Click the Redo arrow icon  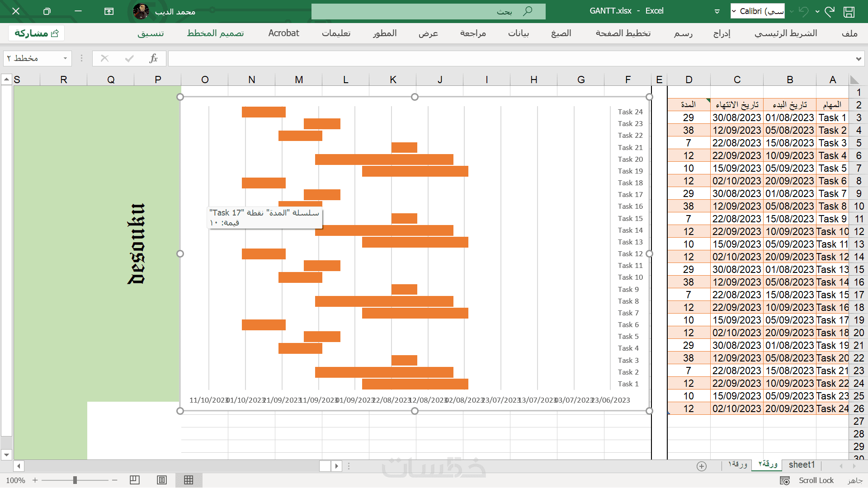tap(830, 12)
